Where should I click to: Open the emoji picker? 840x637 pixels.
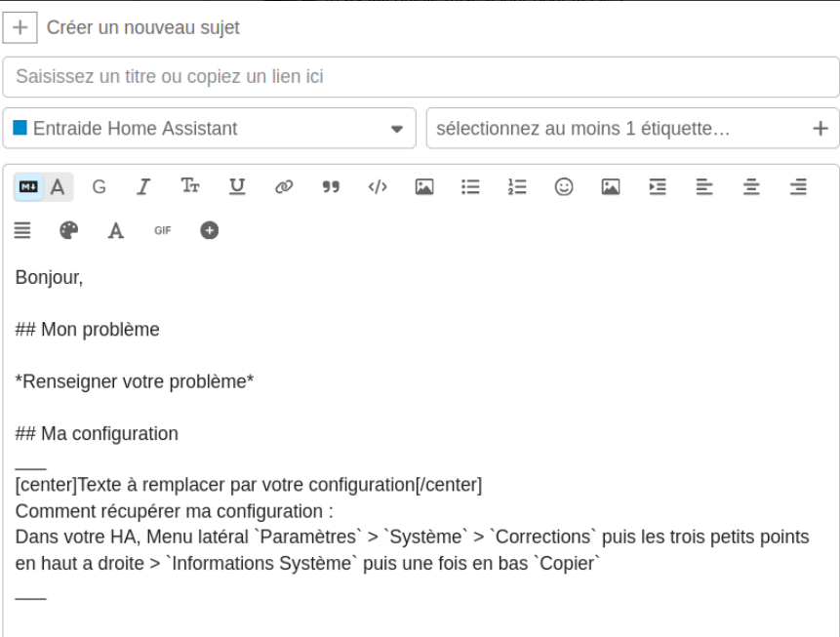[564, 187]
